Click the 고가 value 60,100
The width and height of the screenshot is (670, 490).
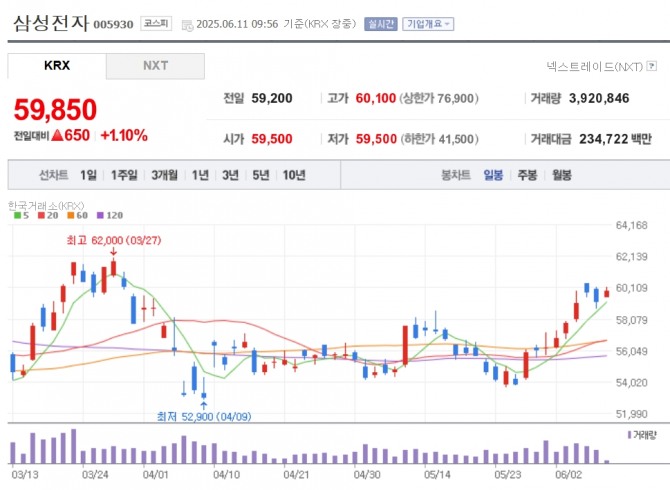point(376,98)
